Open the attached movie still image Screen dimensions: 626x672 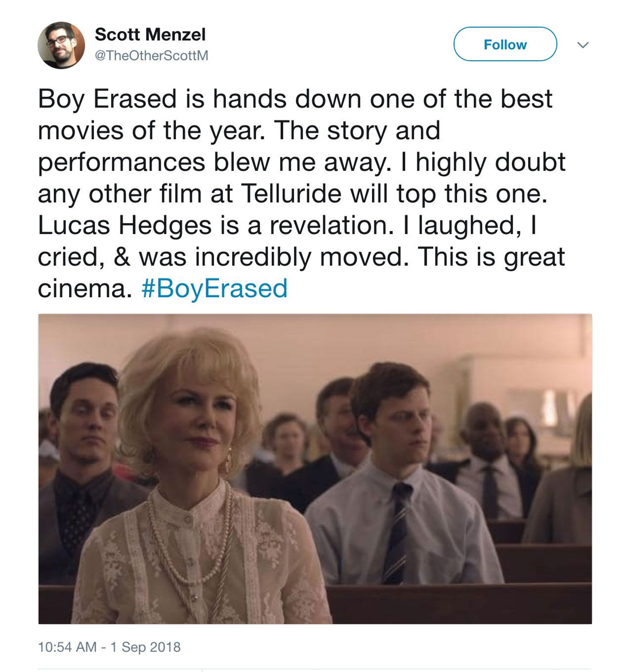coord(314,468)
